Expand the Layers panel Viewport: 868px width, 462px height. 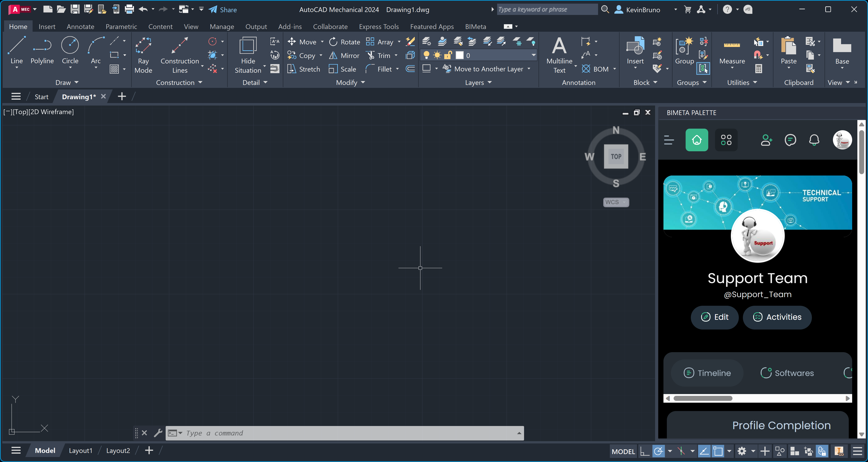(479, 82)
